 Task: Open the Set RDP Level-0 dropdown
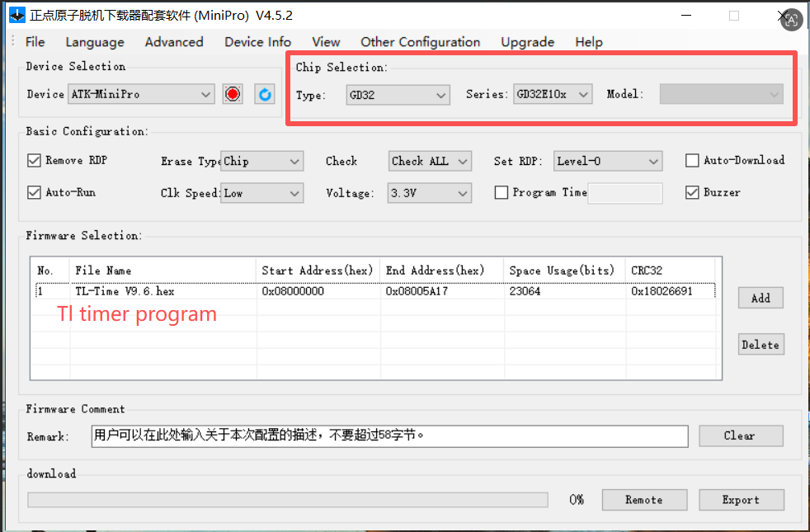(x=607, y=161)
